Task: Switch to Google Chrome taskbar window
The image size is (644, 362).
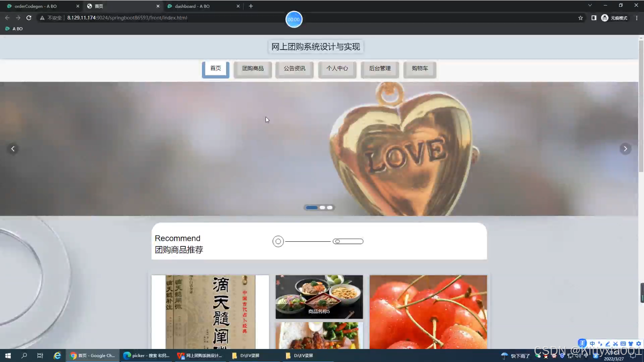Action: [x=93, y=356]
